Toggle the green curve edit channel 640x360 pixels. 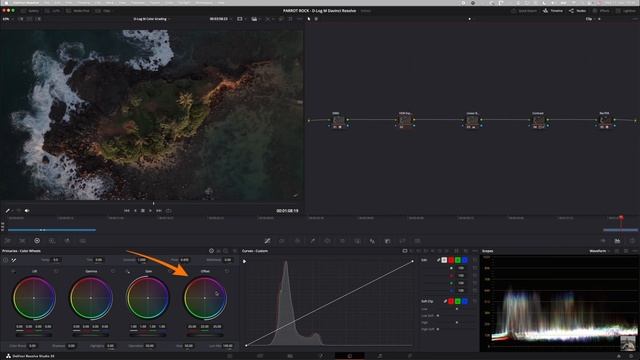click(x=458, y=260)
